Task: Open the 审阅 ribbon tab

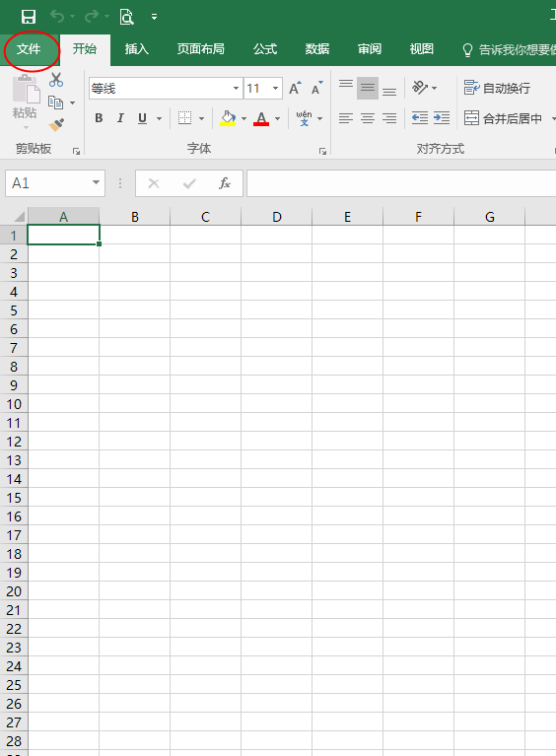Action: pyautogui.click(x=370, y=49)
